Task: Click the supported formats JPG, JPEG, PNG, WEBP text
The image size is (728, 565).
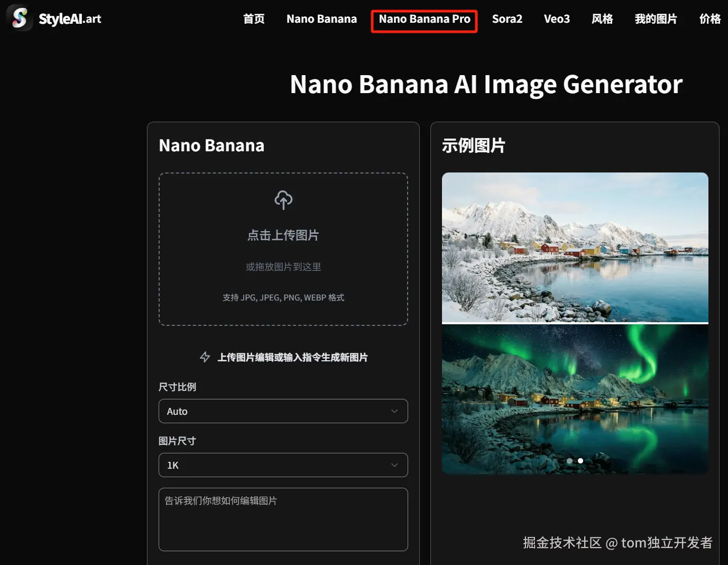Action: (283, 297)
